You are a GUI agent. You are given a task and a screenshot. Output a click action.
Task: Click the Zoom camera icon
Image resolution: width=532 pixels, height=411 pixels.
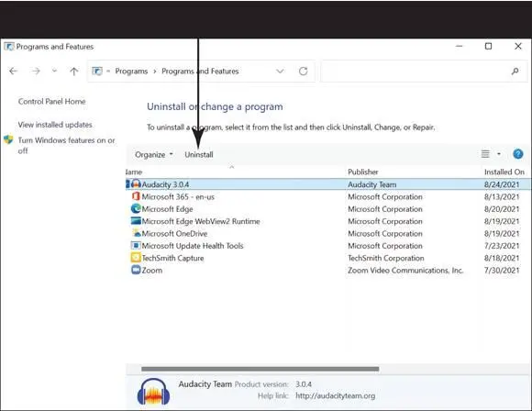(136, 270)
